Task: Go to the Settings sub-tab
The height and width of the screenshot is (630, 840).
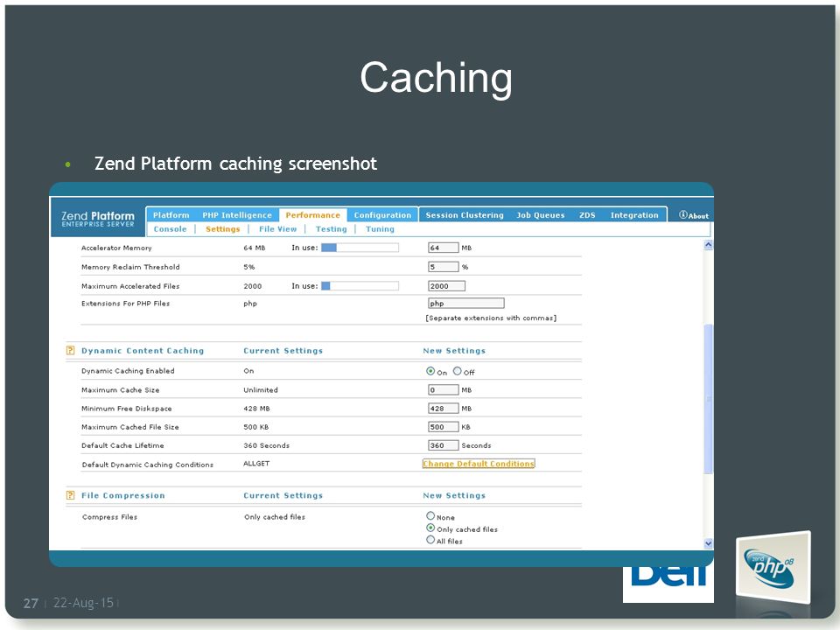Action: click(x=222, y=228)
